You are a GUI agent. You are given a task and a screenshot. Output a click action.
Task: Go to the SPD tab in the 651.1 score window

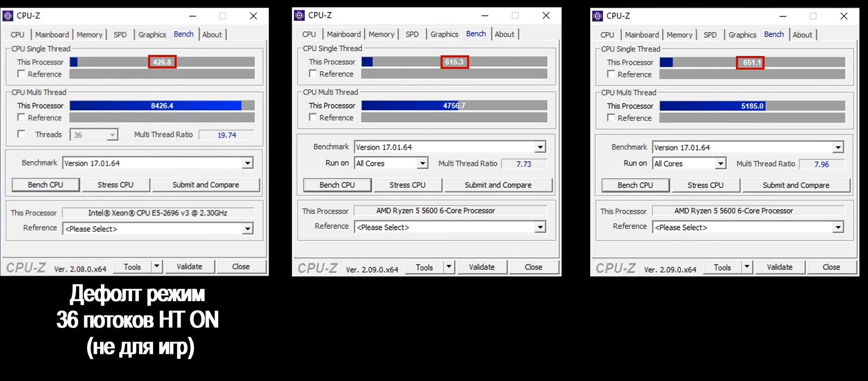710,34
